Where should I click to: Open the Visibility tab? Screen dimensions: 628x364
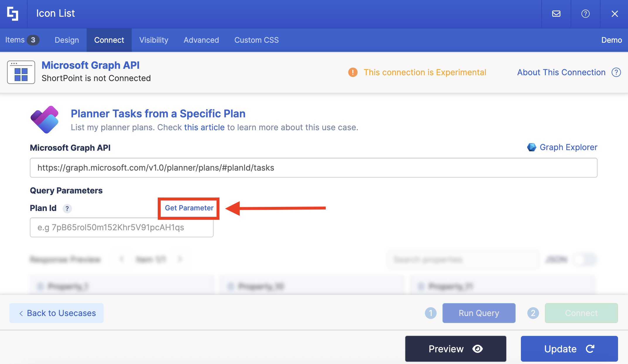coord(154,40)
